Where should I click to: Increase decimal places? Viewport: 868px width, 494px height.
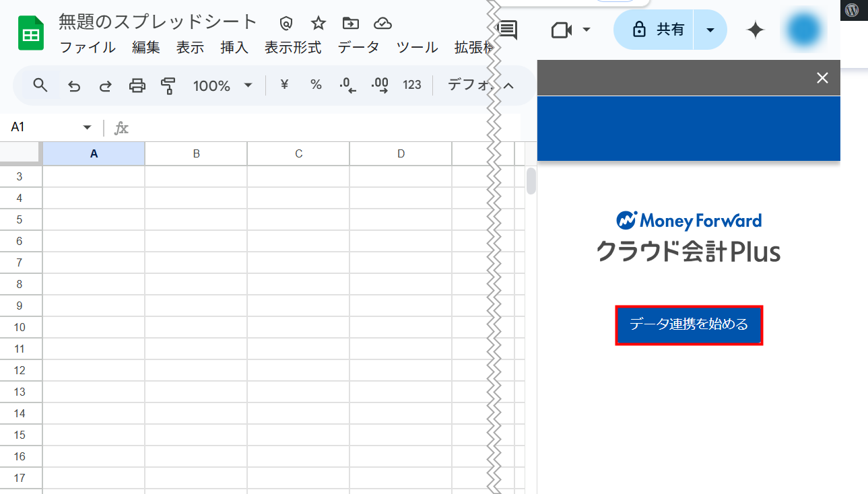[x=380, y=85]
